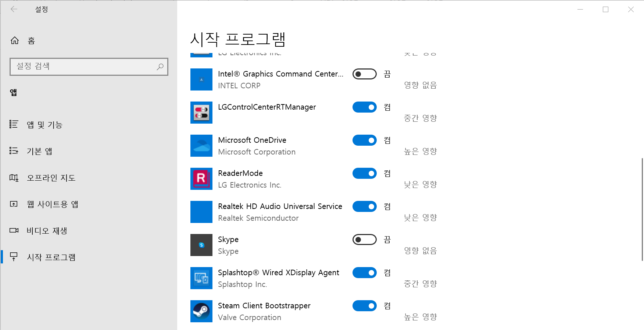This screenshot has height=330, width=644.
Task: Click the 시작 프로그램 page heading
Action: (x=238, y=39)
